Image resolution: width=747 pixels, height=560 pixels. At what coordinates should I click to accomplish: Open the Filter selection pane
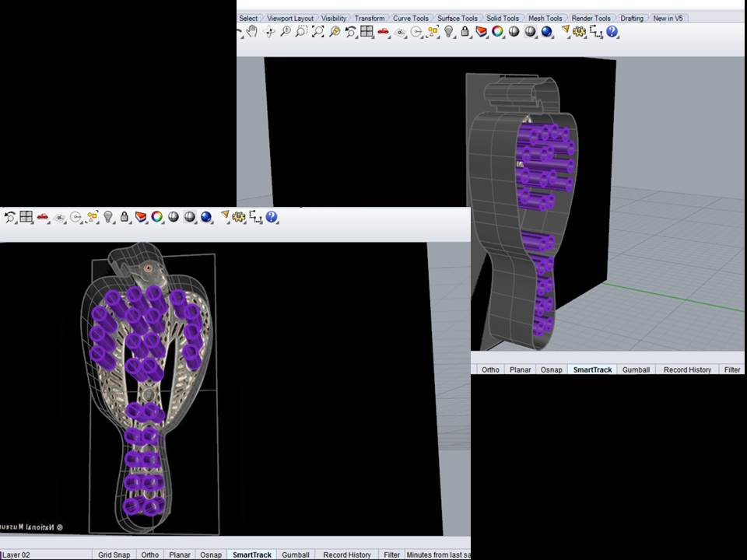tap(391, 555)
